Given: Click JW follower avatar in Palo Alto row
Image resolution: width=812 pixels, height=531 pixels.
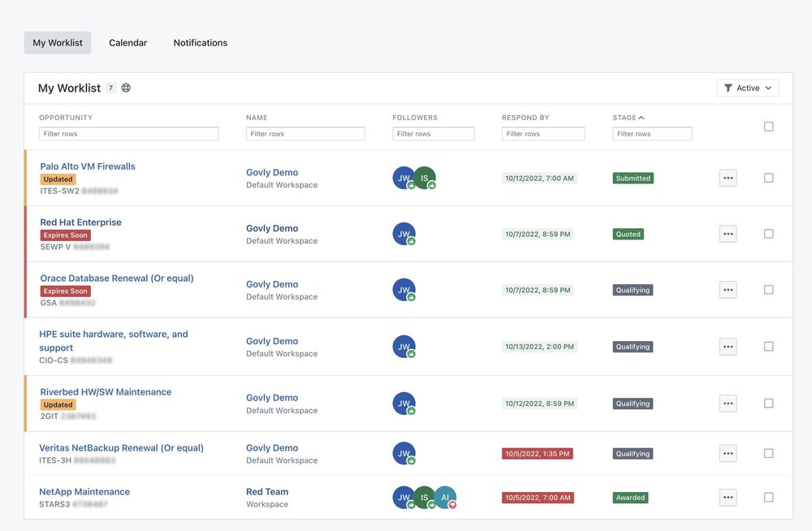Looking at the screenshot, I should click(404, 178).
